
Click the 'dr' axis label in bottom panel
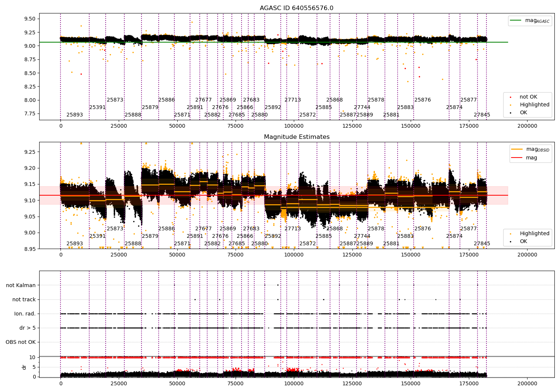(24, 367)
